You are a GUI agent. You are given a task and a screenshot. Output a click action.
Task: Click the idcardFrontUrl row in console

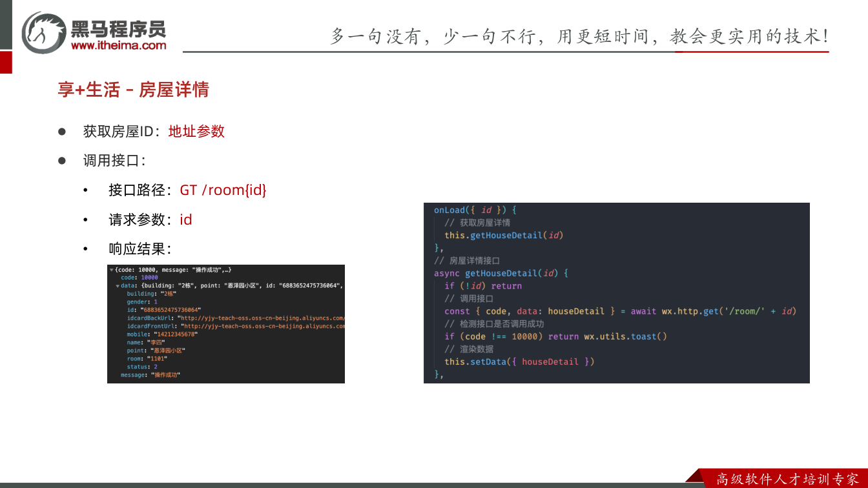click(x=236, y=326)
